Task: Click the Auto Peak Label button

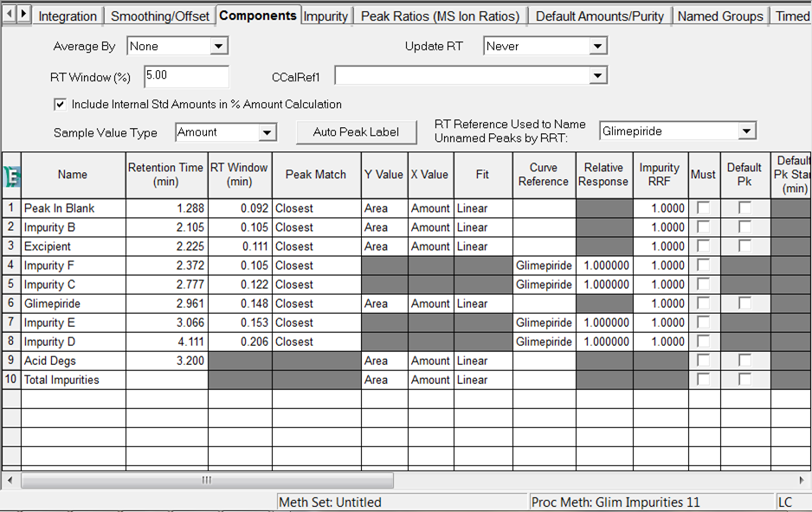Action: [x=357, y=132]
